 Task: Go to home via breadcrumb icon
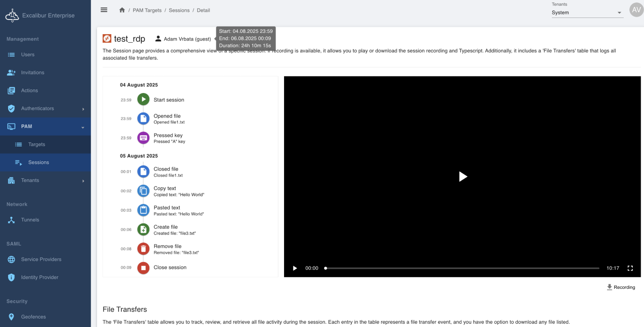(x=122, y=10)
